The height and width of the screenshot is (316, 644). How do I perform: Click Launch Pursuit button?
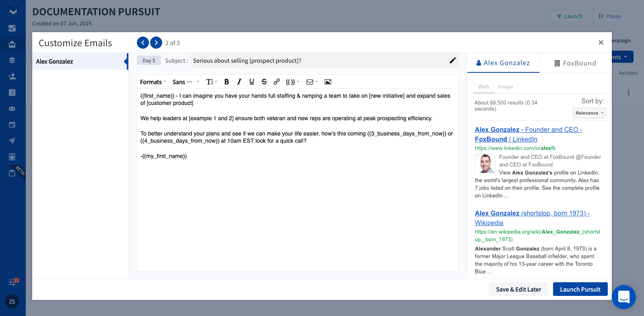tap(580, 289)
